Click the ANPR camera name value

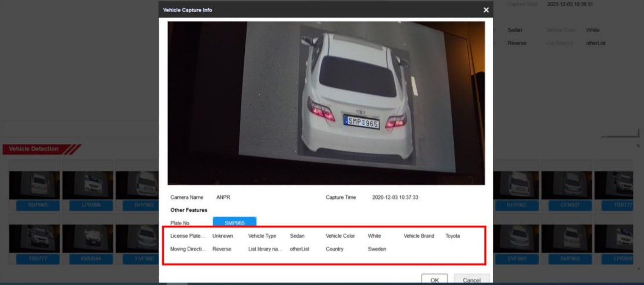click(x=223, y=198)
